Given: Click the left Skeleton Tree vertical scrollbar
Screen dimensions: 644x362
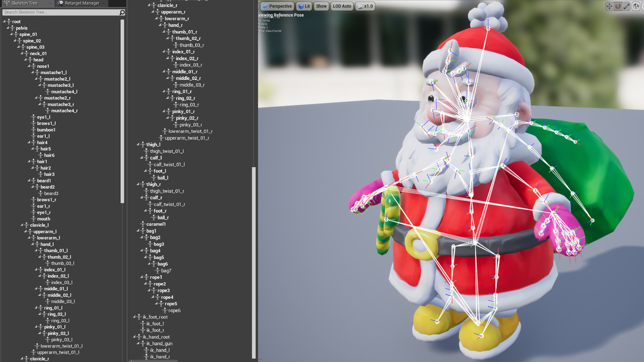Looking at the screenshot, I should (x=122, y=110).
